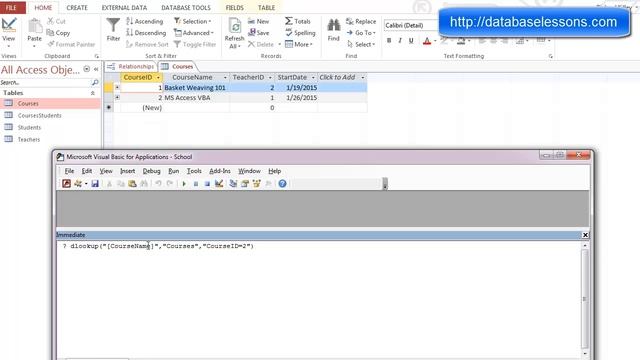Open the More dropdown in Records group
640x360 pixels.
point(299,44)
